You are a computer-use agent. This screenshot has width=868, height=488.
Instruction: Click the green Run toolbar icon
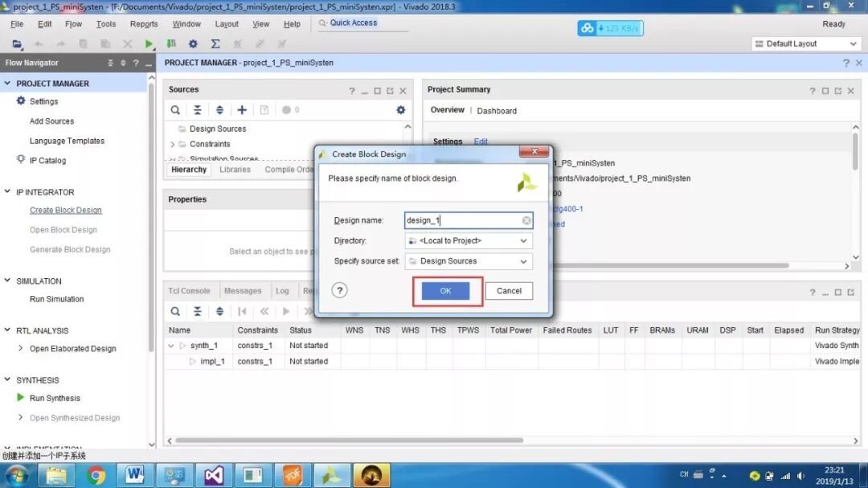coord(149,43)
